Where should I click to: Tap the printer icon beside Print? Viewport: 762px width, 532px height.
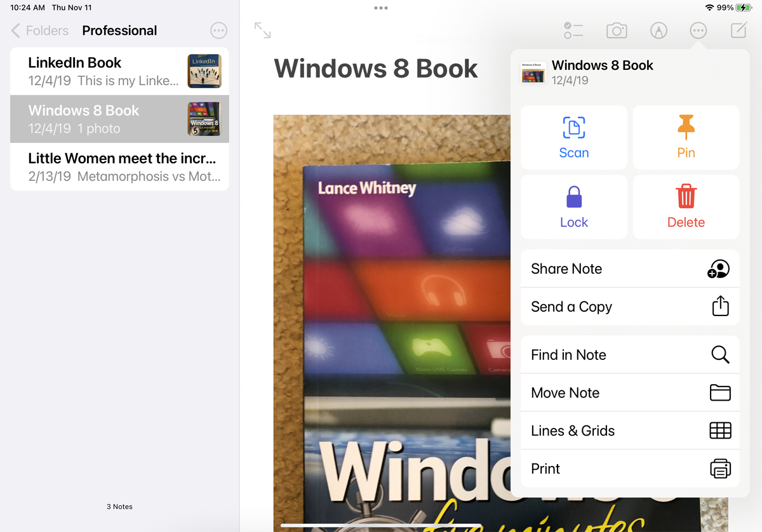click(720, 469)
